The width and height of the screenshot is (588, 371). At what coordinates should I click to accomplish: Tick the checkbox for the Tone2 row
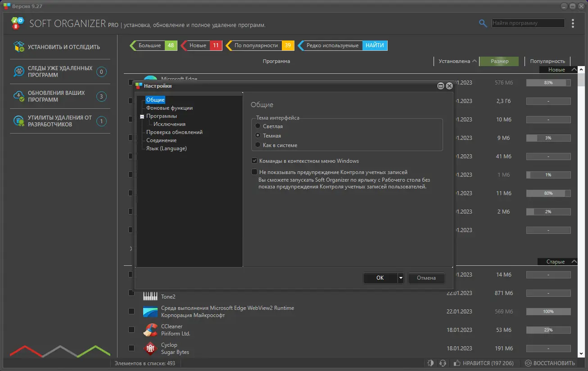[x=131, y=293]
